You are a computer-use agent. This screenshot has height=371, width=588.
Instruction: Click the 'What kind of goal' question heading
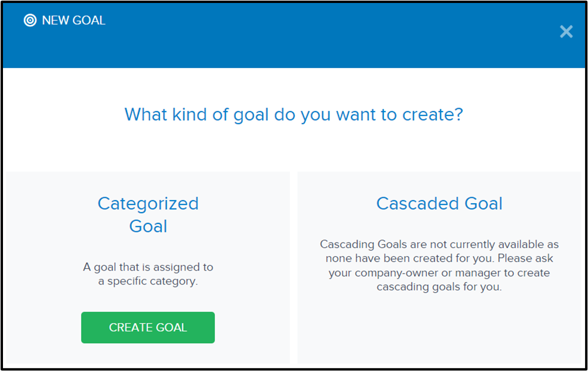coord(294,115)
